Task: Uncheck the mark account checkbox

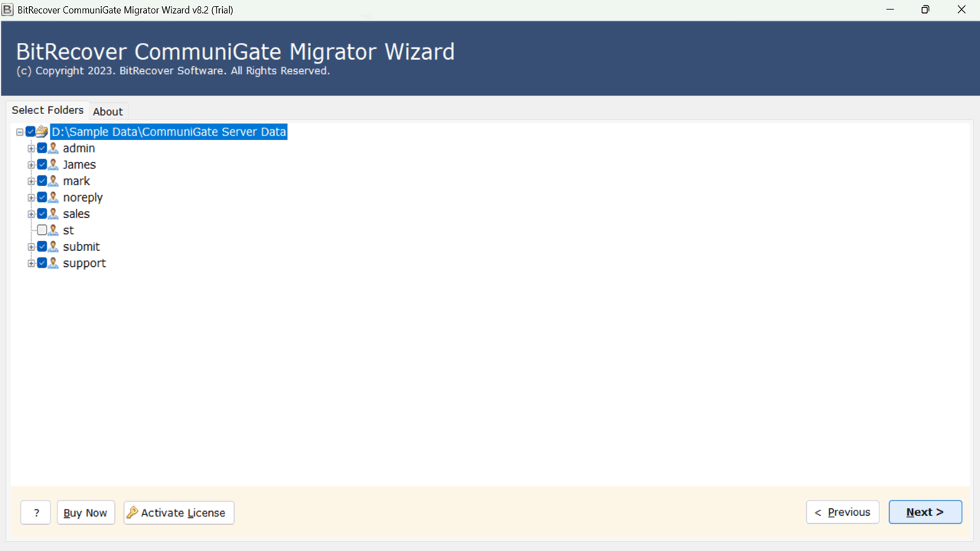Action: click(x=42, y=181)
